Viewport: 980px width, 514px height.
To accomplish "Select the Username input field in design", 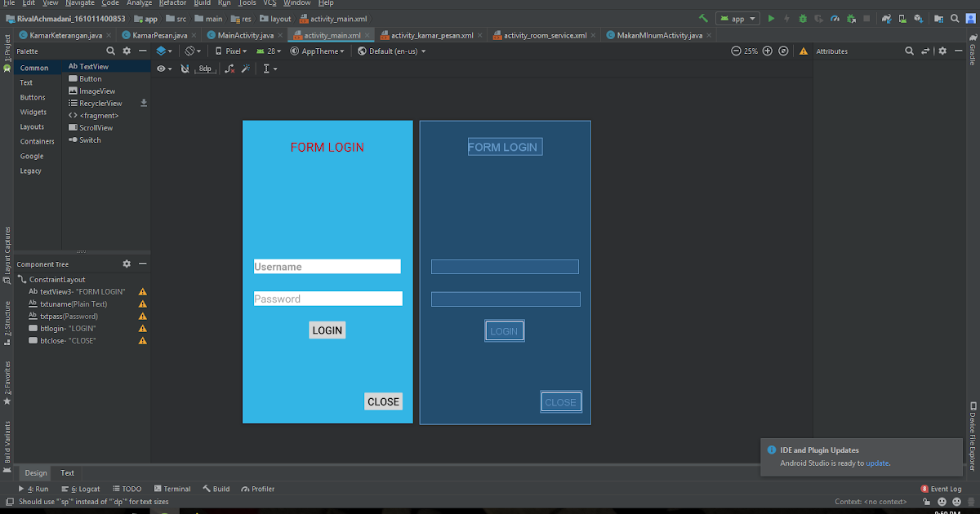I will tap(327, 267).
